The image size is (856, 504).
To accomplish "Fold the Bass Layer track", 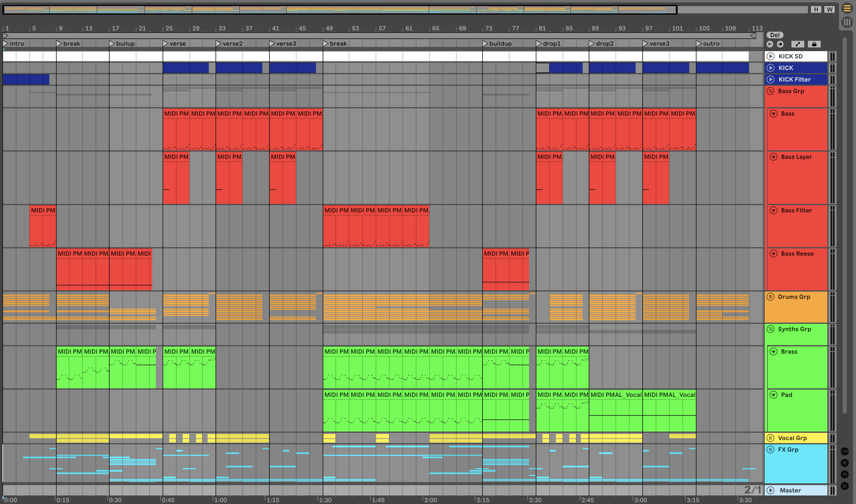I will click(774, 157).
